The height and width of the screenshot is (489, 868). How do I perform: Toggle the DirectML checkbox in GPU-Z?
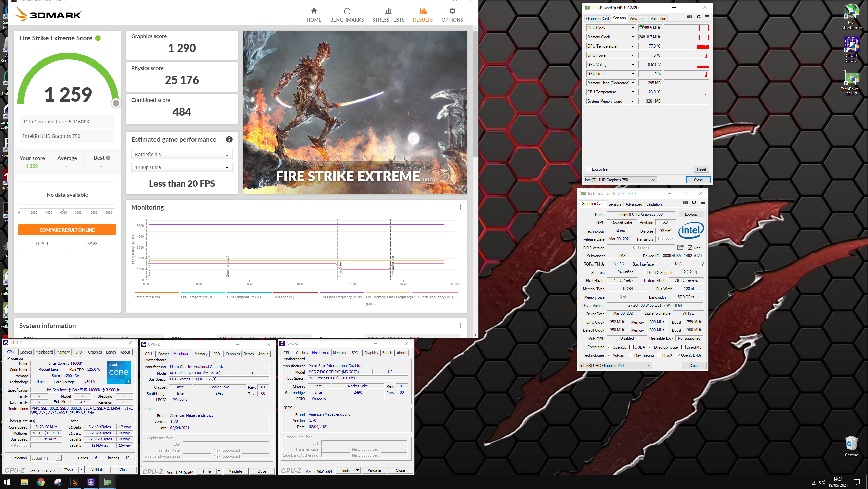coord(683,347)
